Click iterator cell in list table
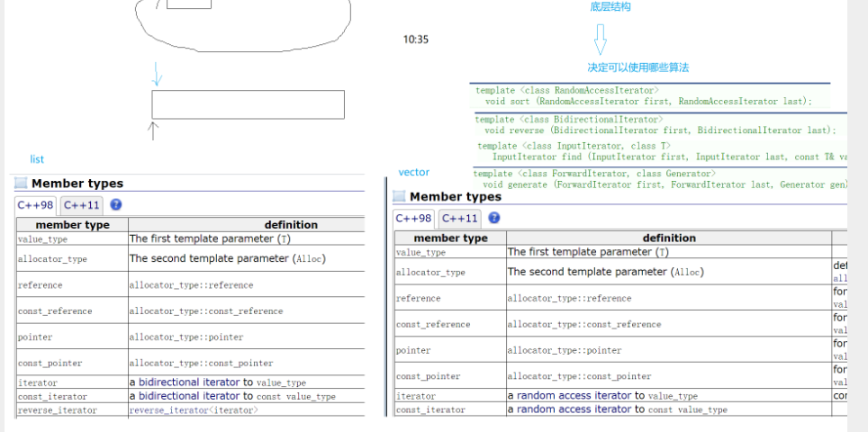Viewport: 868px width, 432px height. (x=73, y=382)
